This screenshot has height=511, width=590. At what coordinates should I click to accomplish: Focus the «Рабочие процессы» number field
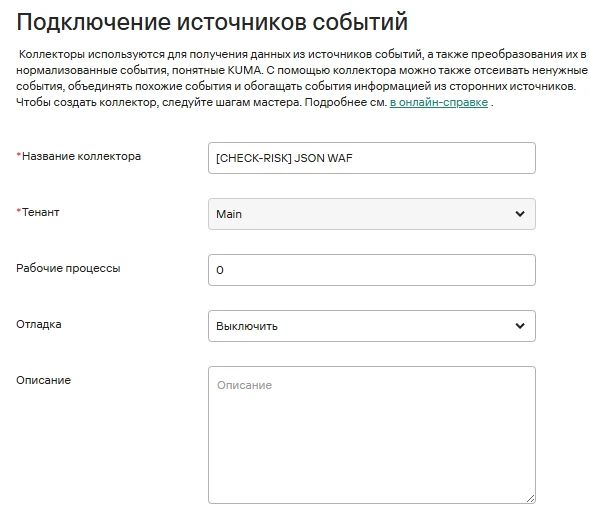coord(372,270)
